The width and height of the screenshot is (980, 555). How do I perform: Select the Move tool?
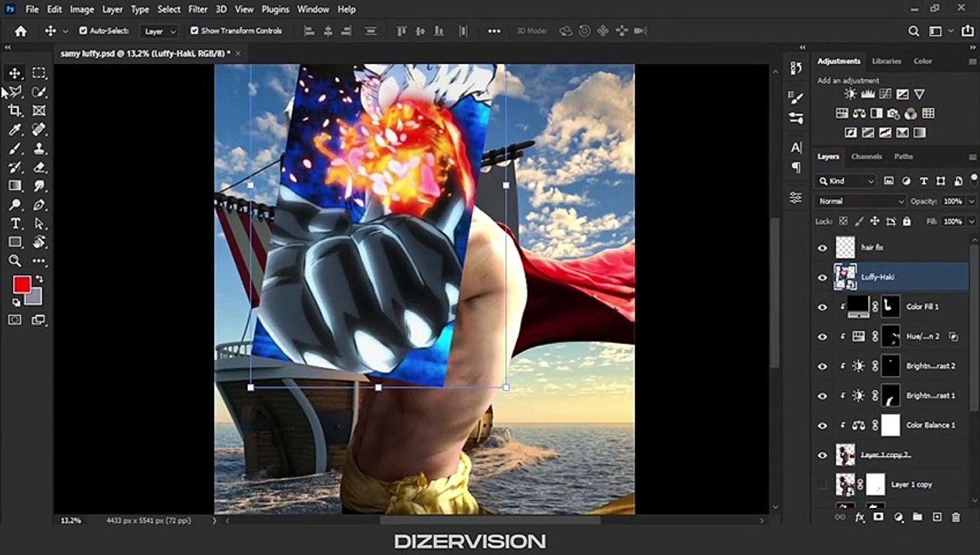pyautogui.click(x=15, y=73)
